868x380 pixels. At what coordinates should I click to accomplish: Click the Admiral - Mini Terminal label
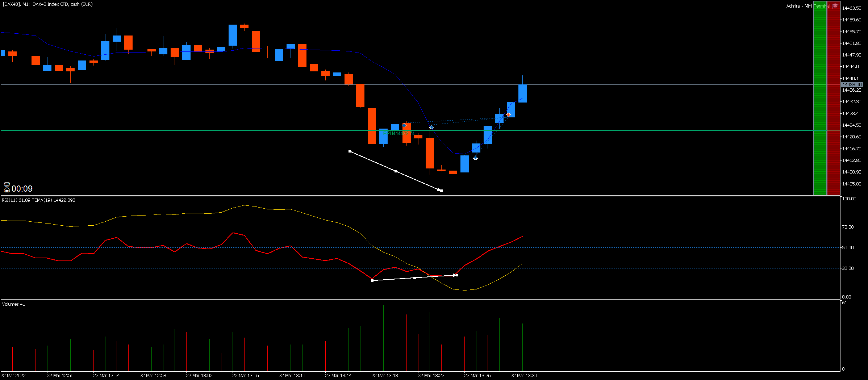click(808, 6)
